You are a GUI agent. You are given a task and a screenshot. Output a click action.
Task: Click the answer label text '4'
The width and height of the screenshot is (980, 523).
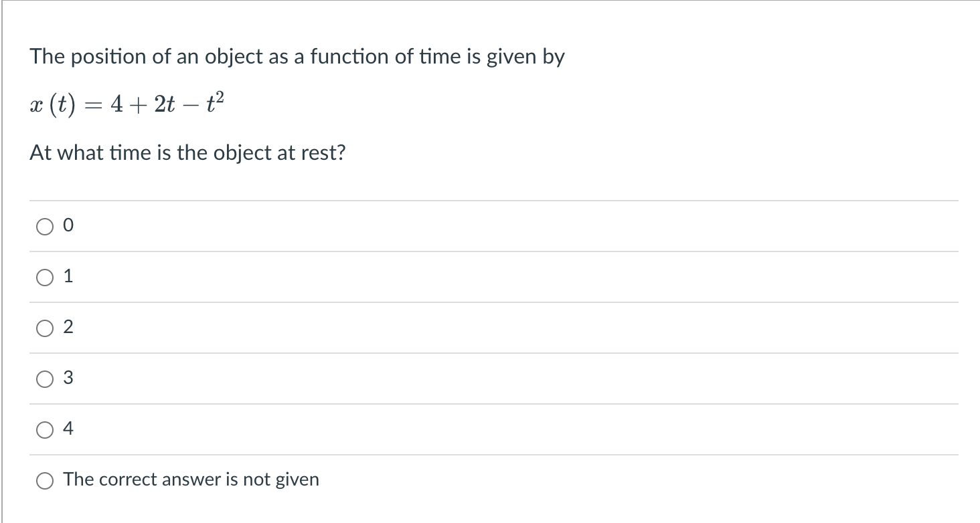(68, 429)
